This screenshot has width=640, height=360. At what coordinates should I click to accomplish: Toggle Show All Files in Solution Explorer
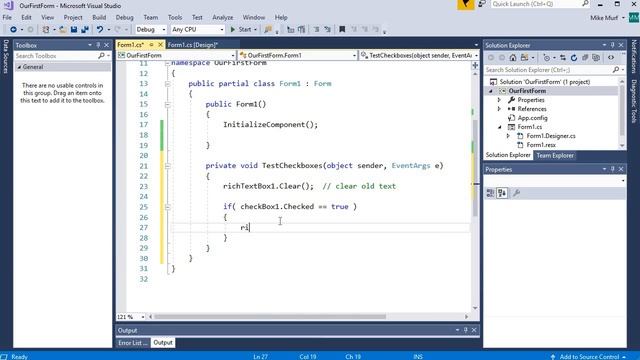(x=596, y=58)
